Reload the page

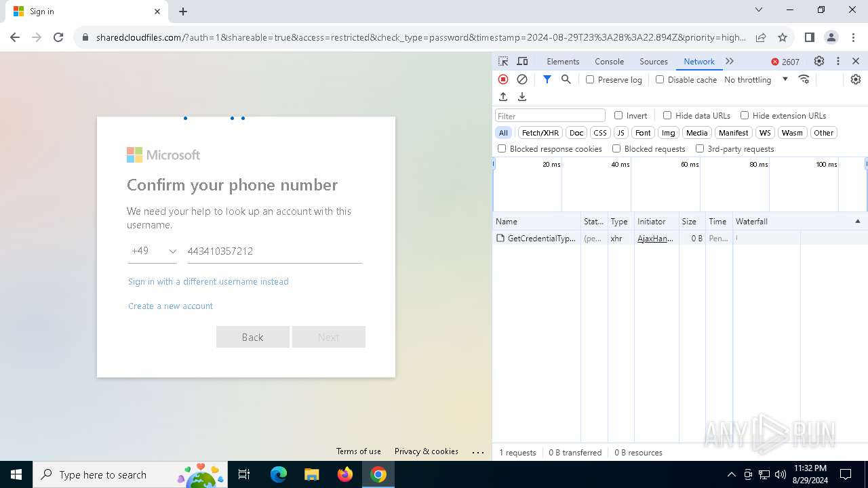point(58,37)
